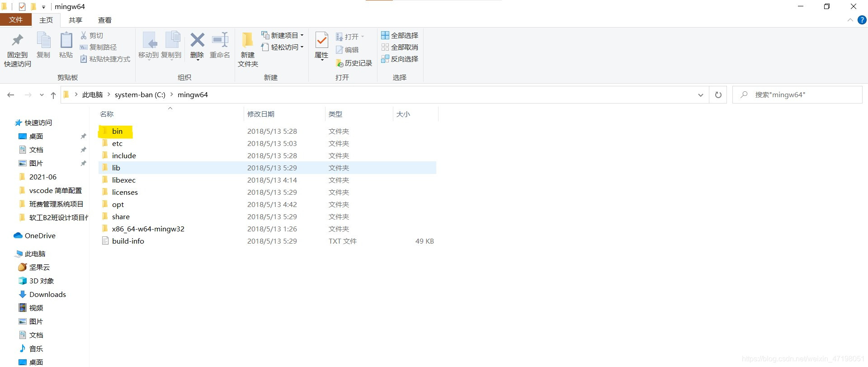Open Music in the navigation pane
Image resolution: width=868 pixels, height=367 pixels.
tap(31, 348)
